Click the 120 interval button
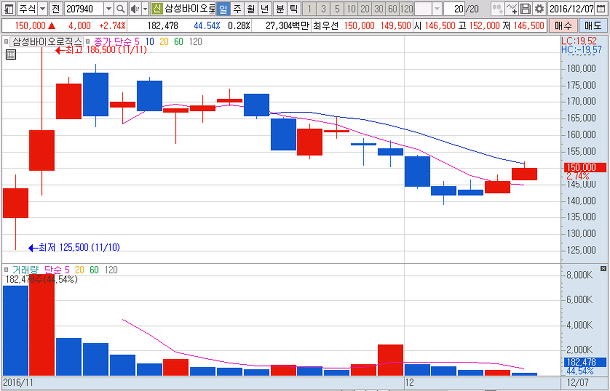Viewport: 610px width, 391px height. click(x=407, y=8)
